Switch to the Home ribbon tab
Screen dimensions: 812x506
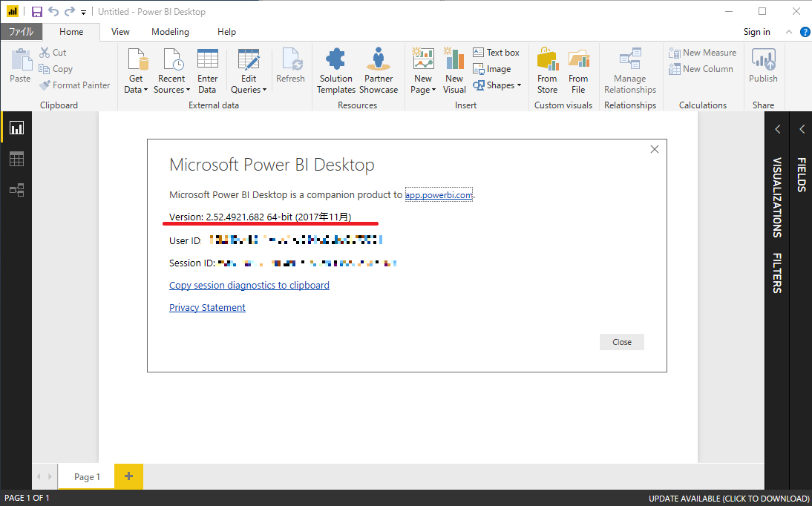click(71, 32)
